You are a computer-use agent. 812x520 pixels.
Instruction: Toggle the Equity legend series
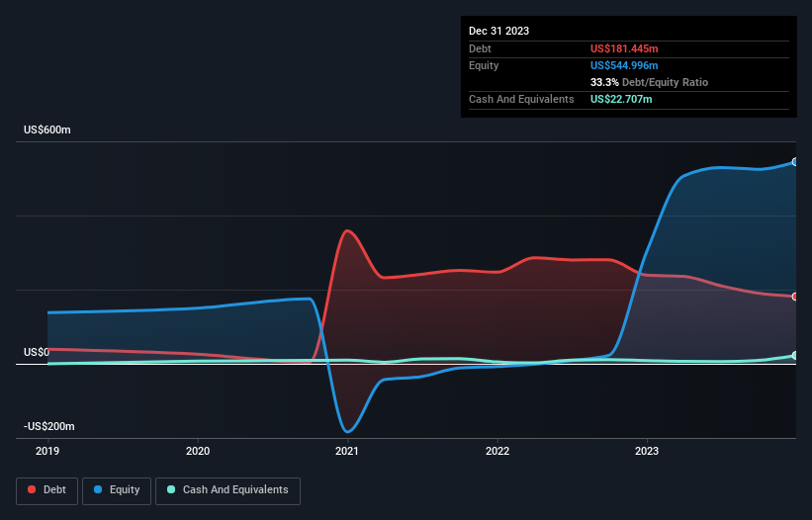point(117,490)
